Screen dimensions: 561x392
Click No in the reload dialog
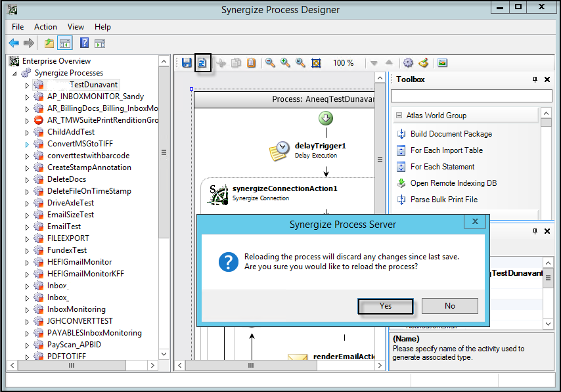(x=450, y=306)
